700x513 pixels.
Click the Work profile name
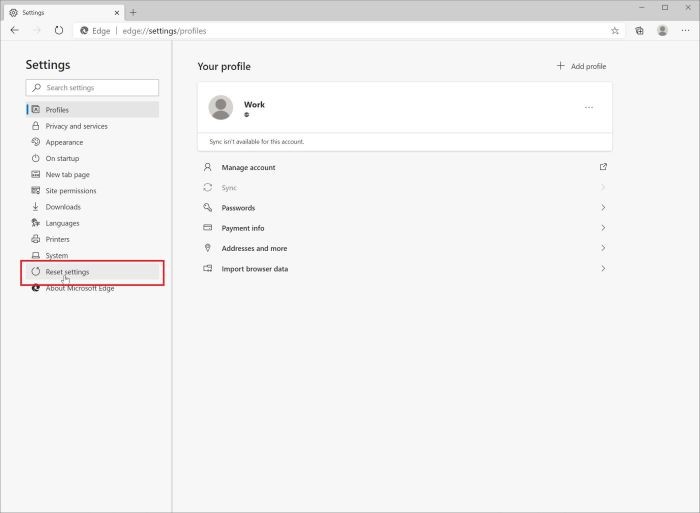click(254, 104)
